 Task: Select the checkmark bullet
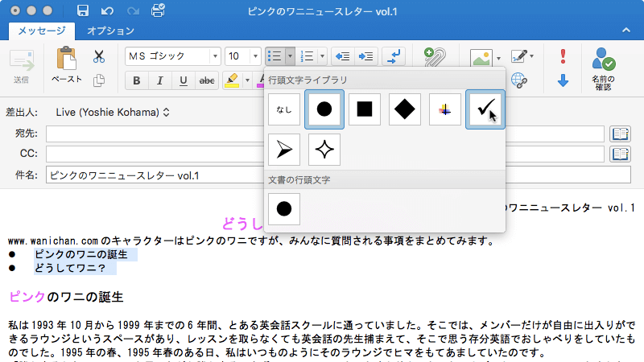click(x=485, y=109)
